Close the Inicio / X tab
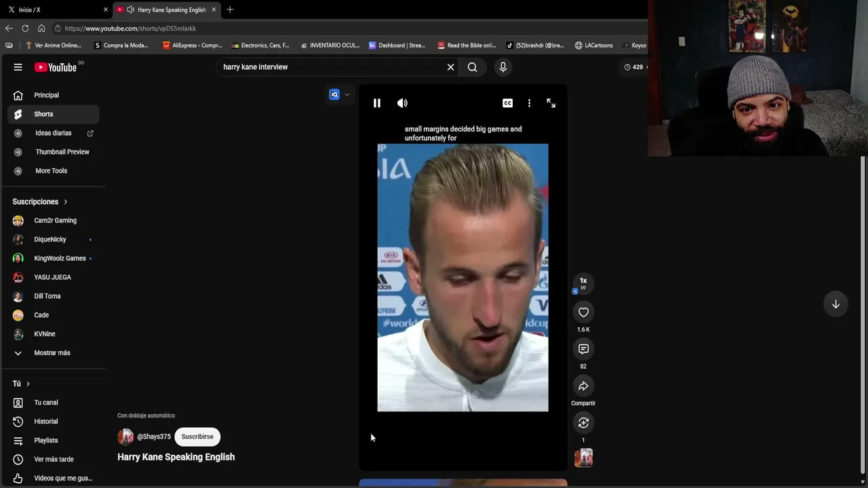The width and height of the screenshot is (868, 488). 106,9
